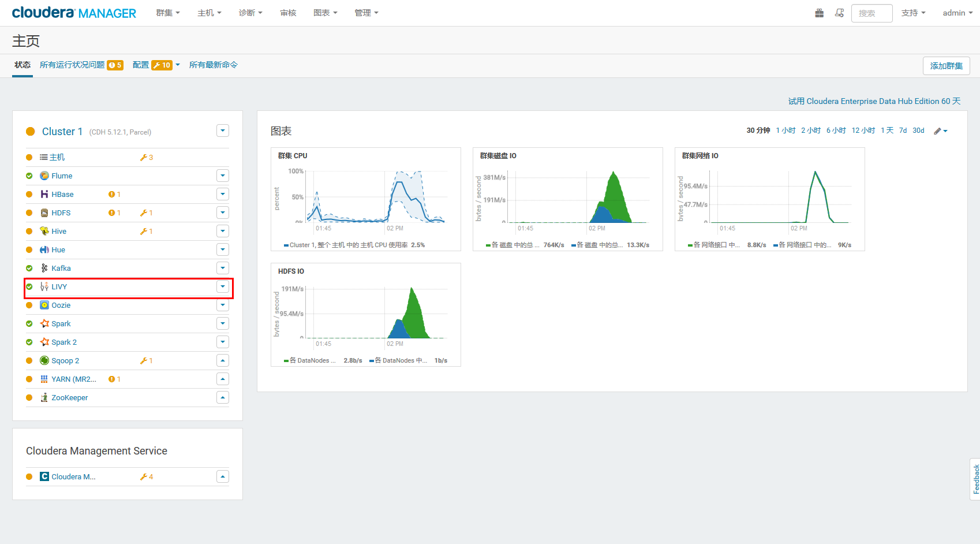The height and width of the screenshot is (544, 980).
Task: Click the ZooKeeper service icon
Action: [44, 397]
